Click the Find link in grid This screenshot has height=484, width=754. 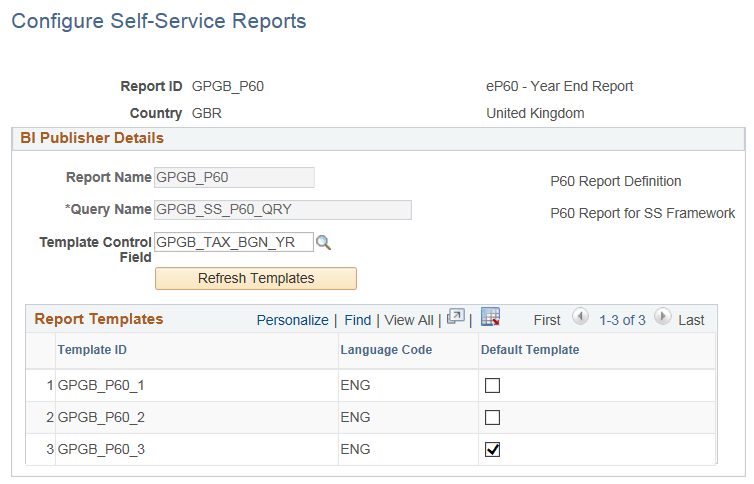357,320
